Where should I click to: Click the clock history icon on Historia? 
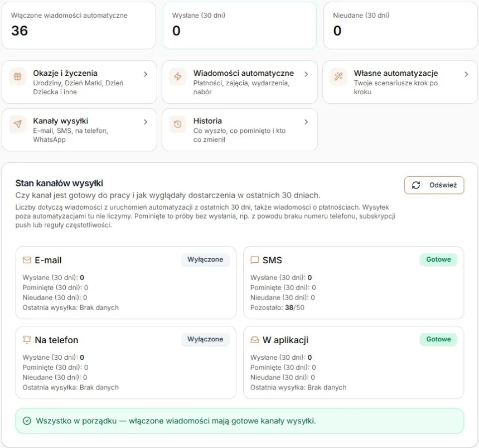(178, 124)
